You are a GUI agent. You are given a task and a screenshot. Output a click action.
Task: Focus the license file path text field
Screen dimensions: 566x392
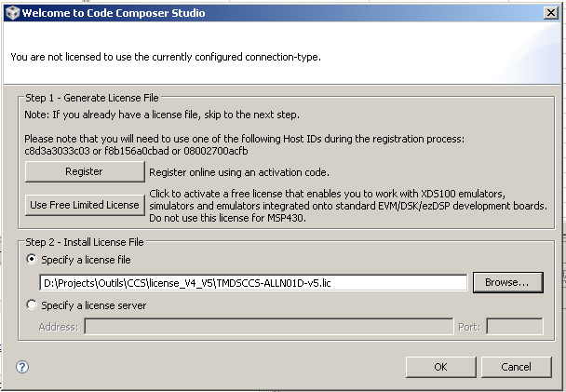pyautogui.click(x=253, y=283)
